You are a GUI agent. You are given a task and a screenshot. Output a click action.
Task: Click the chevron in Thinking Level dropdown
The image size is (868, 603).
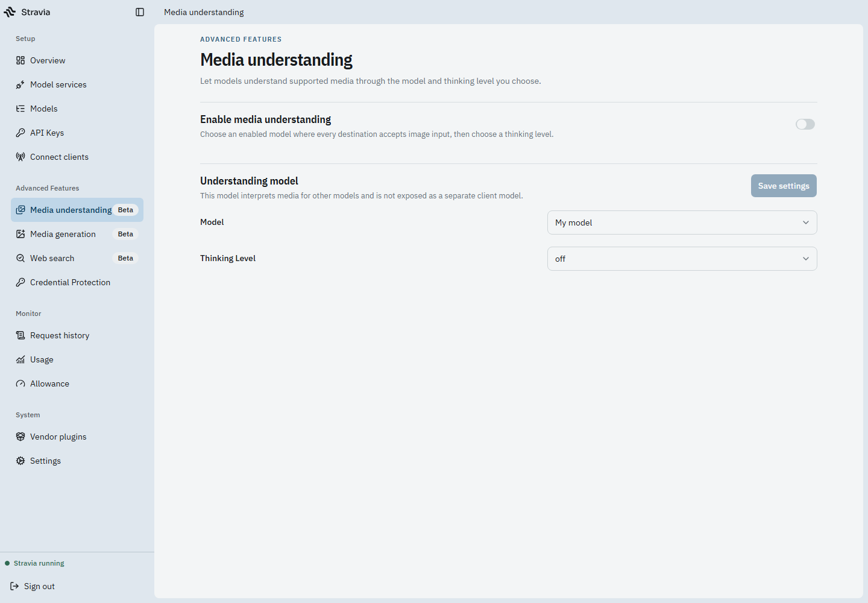tap(806, 259)
